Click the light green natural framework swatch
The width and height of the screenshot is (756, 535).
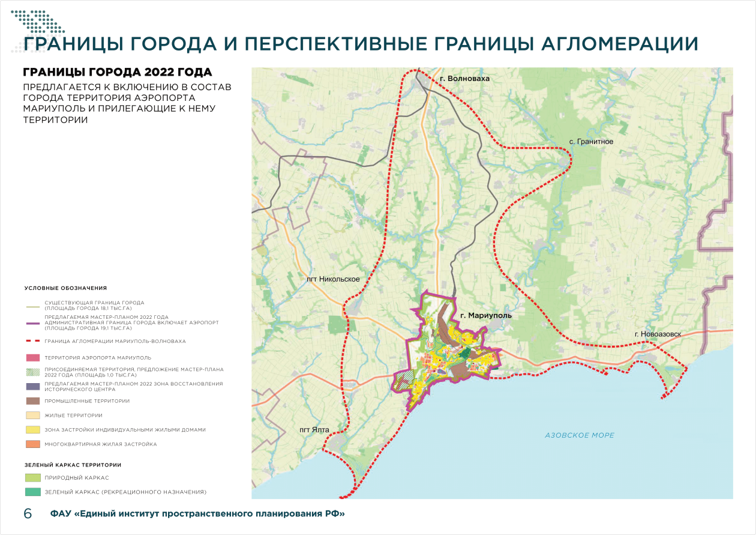(x=32, y=477)
